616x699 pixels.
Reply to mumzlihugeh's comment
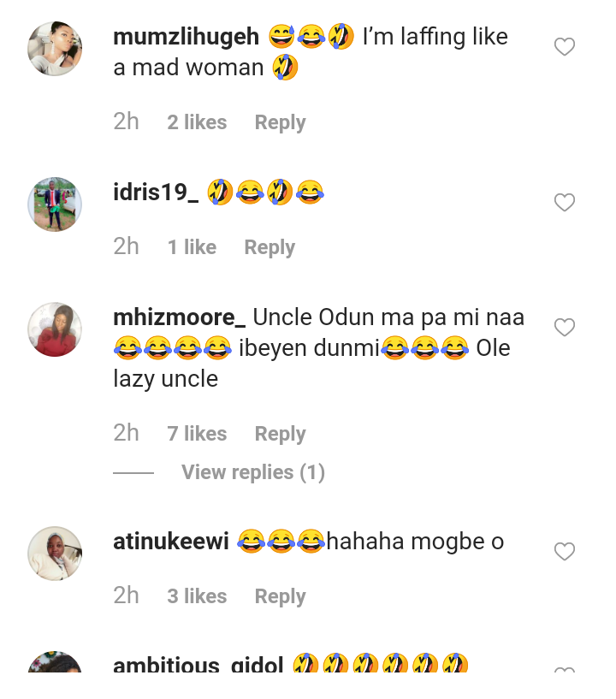coord(280,122)
